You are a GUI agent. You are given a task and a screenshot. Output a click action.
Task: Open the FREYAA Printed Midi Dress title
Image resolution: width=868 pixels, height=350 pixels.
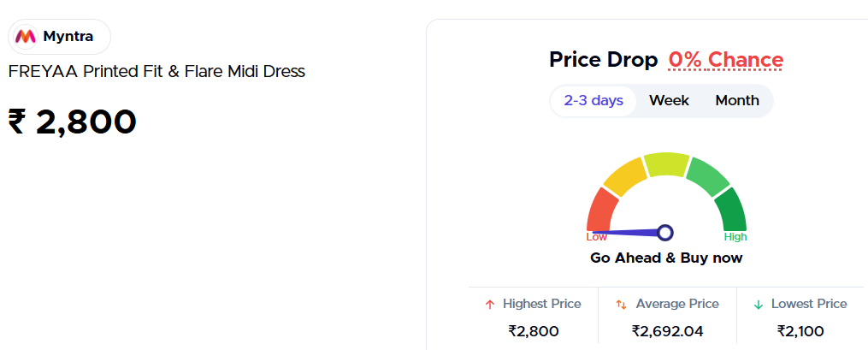click(156, 72)
